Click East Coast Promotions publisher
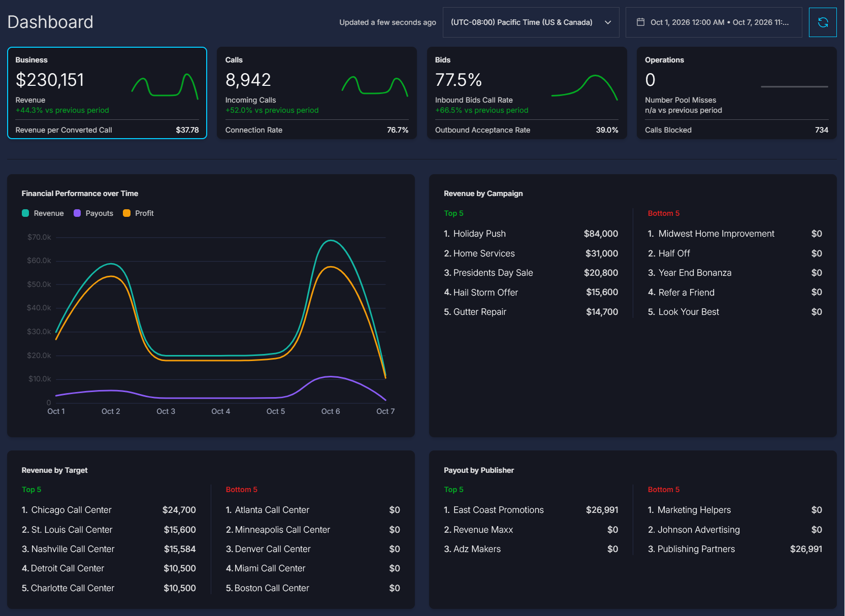845x616 pixels. coord(531,510)
